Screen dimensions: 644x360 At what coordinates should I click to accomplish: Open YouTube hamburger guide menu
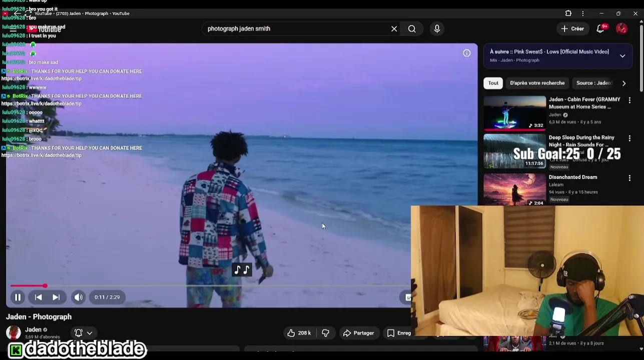click(x=14, y=29)
